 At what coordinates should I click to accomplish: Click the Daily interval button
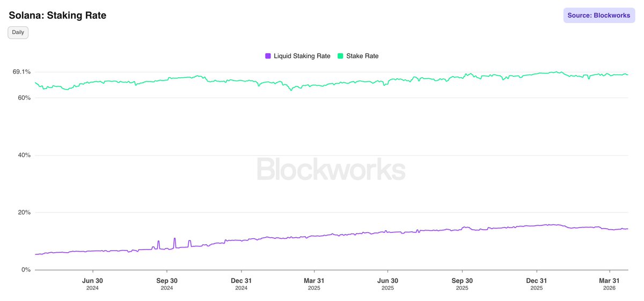[18, 32]
